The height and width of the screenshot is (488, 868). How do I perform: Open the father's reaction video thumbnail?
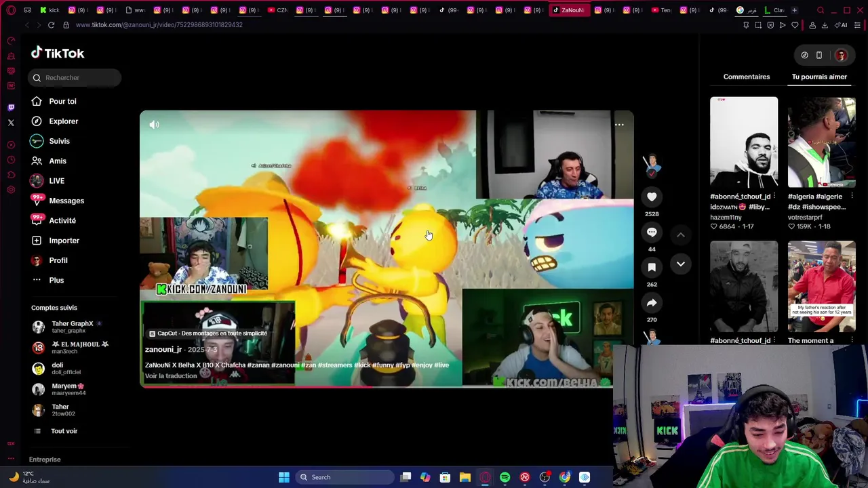click(821, 286)
